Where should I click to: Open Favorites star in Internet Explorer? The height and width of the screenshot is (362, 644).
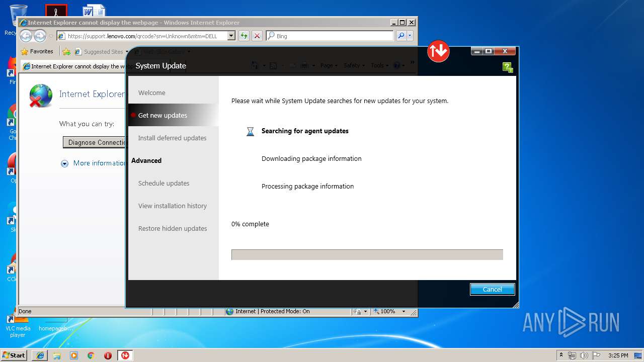click(x=24, y=51)
